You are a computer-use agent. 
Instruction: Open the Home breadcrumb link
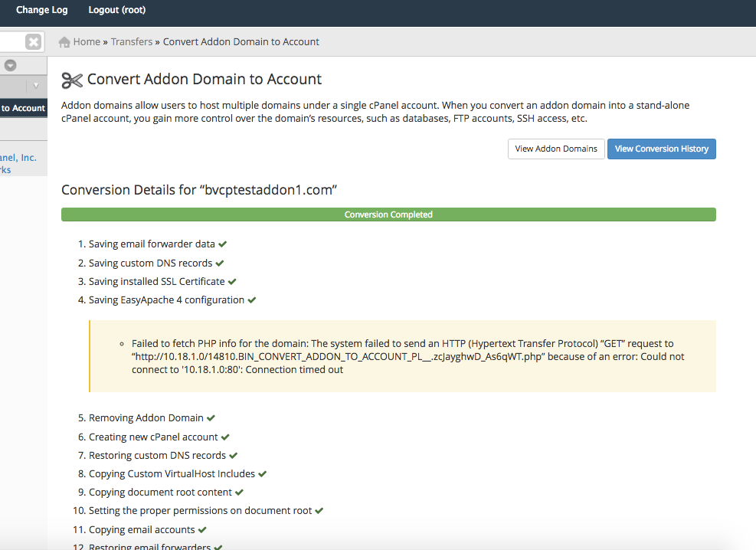87,42
